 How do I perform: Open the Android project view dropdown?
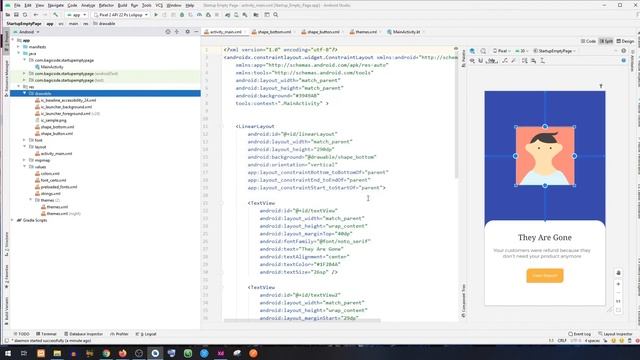[x=27, y=32]
